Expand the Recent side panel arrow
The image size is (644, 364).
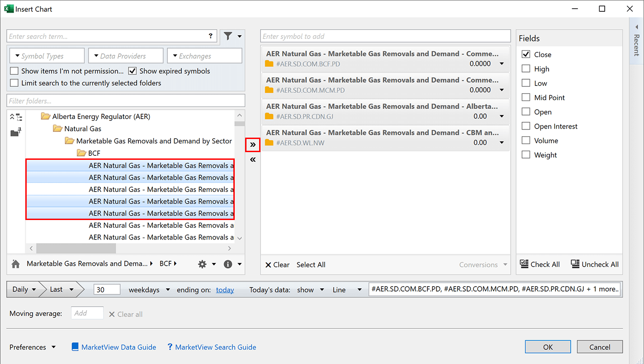[637, 27]
